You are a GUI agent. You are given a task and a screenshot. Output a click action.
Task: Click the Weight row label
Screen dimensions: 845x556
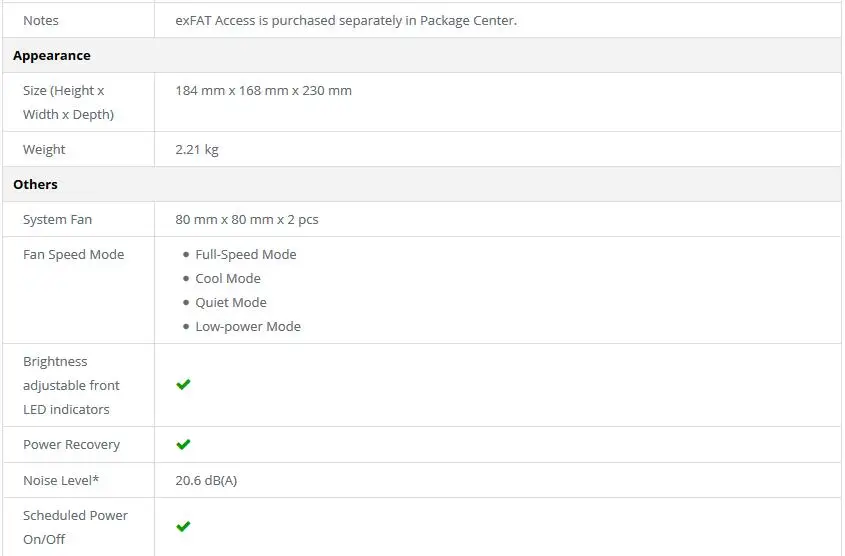44,149
